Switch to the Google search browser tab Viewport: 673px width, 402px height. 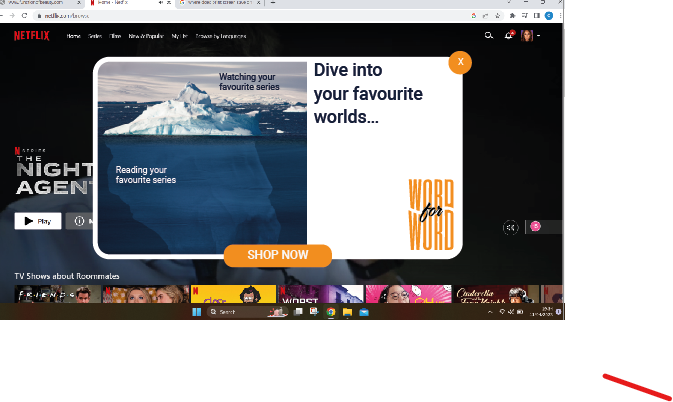point(219,3)
